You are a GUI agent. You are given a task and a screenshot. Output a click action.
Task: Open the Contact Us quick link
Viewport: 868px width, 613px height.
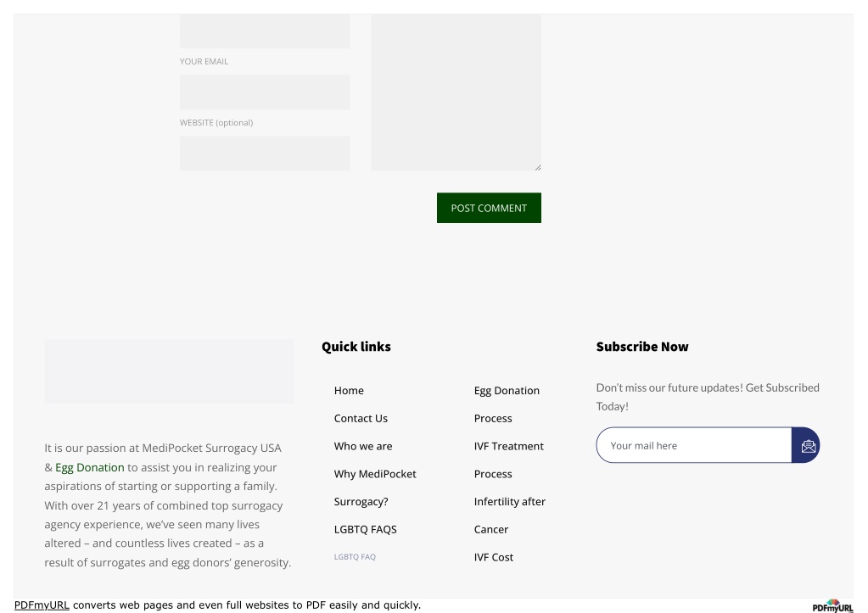361,418
